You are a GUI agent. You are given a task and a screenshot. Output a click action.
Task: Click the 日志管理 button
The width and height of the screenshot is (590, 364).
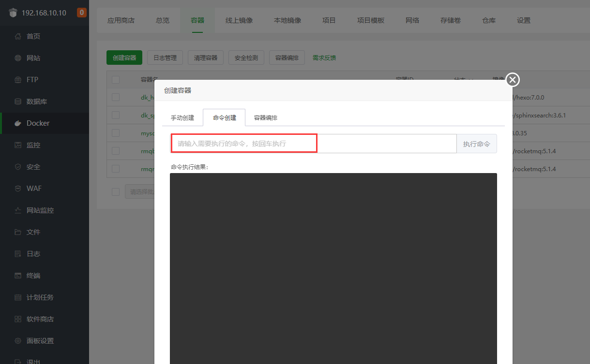pos(165,58)
